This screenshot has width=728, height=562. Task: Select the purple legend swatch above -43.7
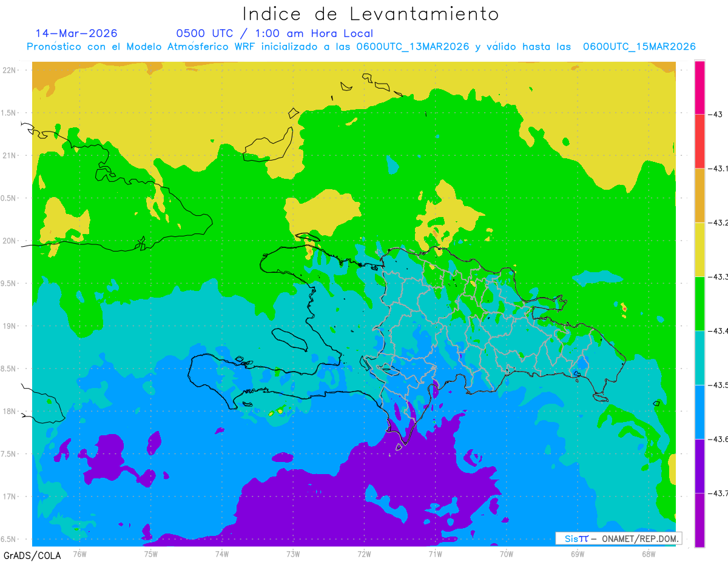tap(699, 466)
